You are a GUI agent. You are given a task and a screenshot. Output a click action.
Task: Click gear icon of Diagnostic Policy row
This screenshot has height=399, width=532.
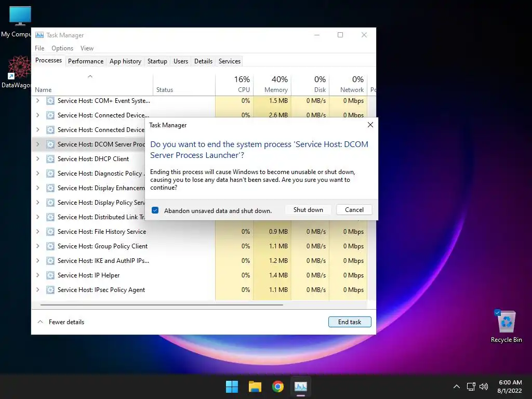(50, 174)
